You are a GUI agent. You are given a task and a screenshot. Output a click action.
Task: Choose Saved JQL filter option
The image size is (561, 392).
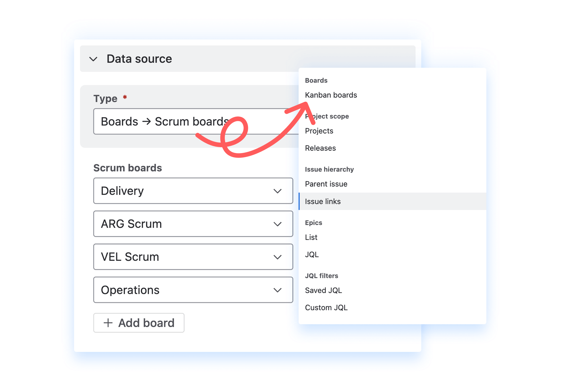click(x=323, y=291)
